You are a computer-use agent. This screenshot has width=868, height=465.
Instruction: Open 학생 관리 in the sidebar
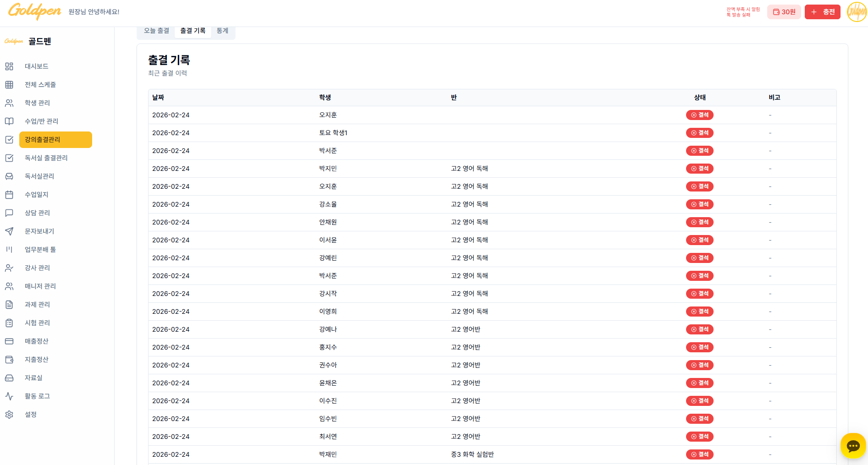(x=37, y=103)
